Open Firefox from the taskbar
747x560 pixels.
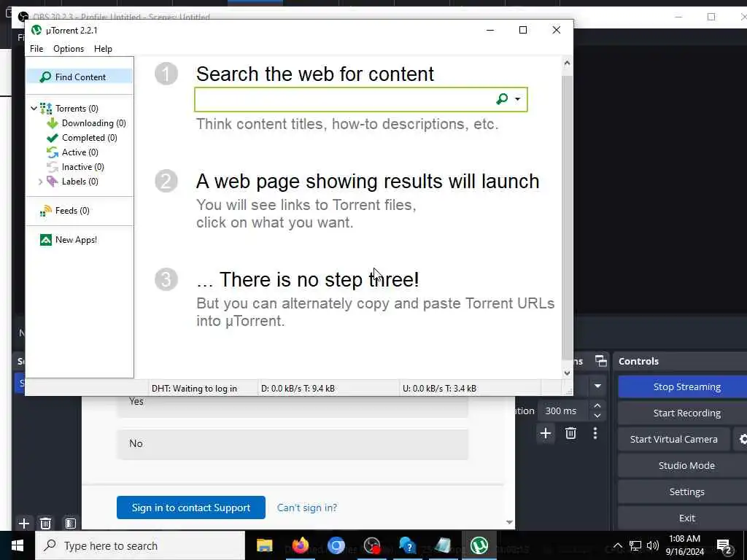(300, 545)
